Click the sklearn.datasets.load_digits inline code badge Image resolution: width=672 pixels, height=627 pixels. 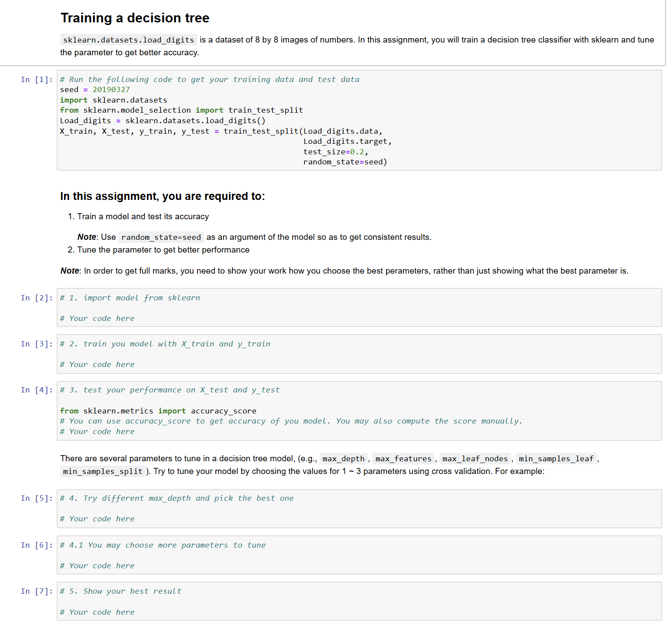pyautogui.click(x=128, y=39)
